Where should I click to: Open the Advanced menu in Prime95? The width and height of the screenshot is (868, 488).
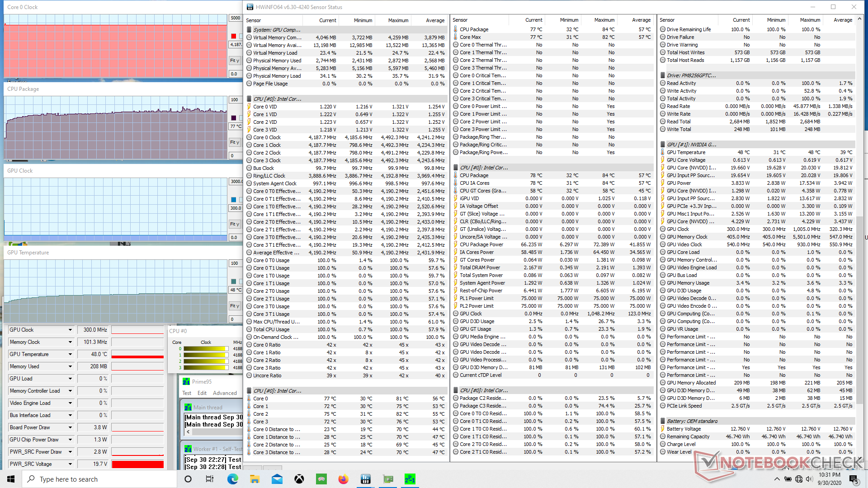point(225,393)
